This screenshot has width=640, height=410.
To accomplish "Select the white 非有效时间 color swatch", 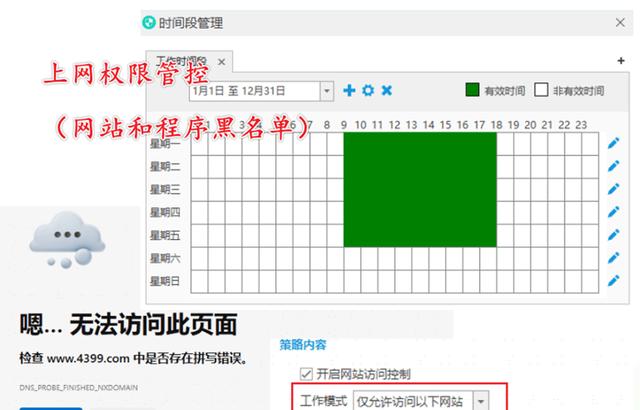I will (541, 90).
